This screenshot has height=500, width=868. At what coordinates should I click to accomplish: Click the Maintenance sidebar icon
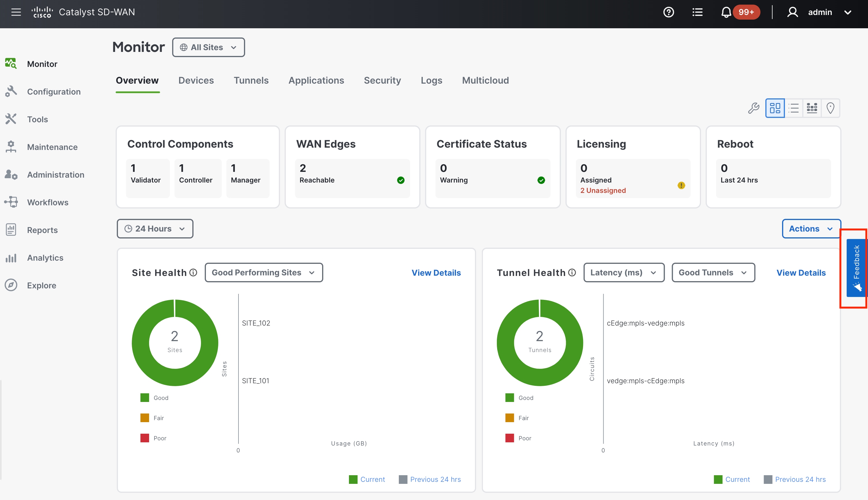pos(11,147)
